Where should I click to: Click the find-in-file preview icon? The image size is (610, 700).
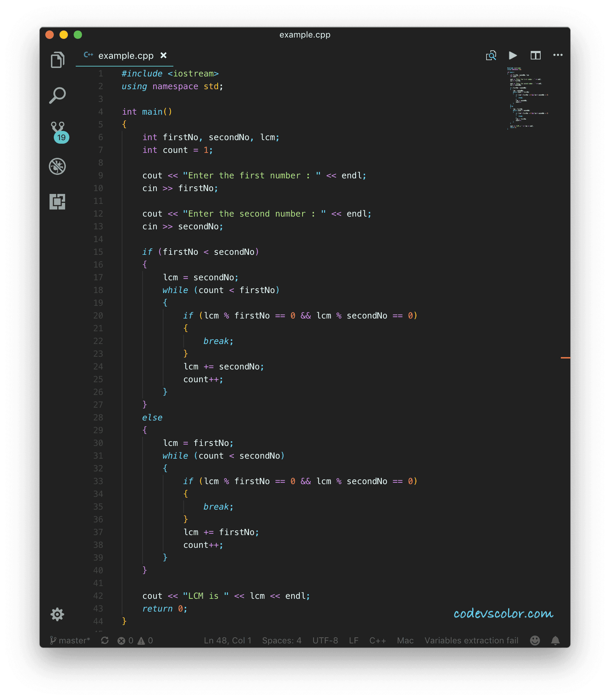tap(491, 56)
